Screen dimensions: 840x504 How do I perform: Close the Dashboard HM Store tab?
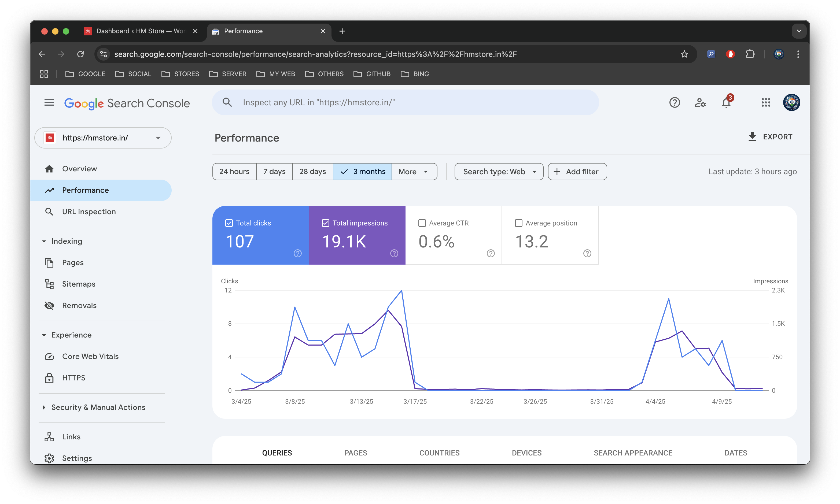[x=195, y=31]
